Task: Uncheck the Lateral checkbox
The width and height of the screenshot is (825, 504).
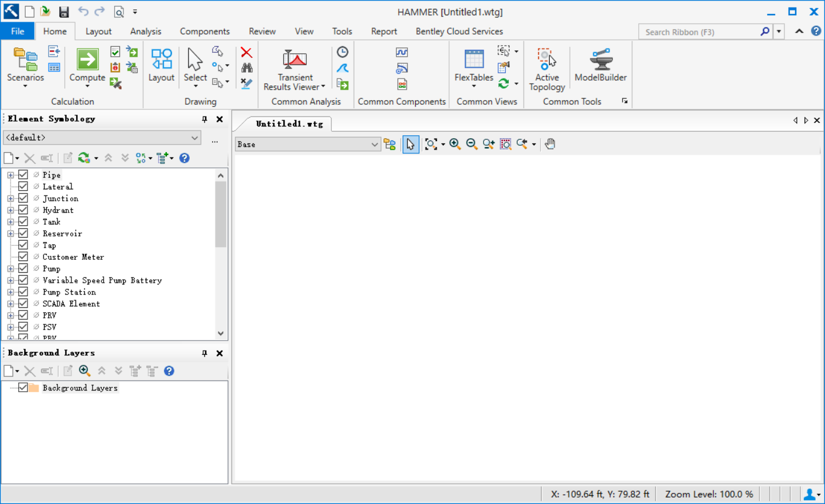Action: pos(23,186)
